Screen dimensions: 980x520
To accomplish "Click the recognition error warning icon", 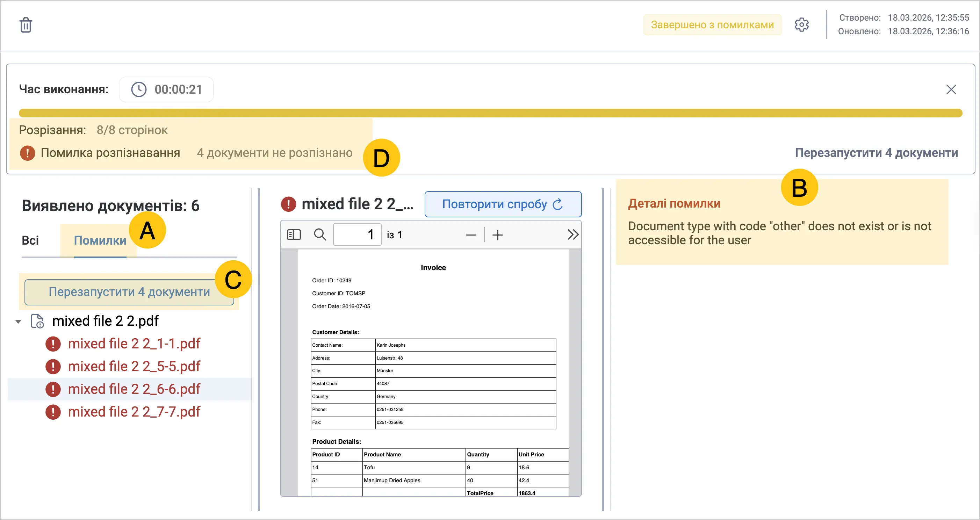I will point(27,153).
